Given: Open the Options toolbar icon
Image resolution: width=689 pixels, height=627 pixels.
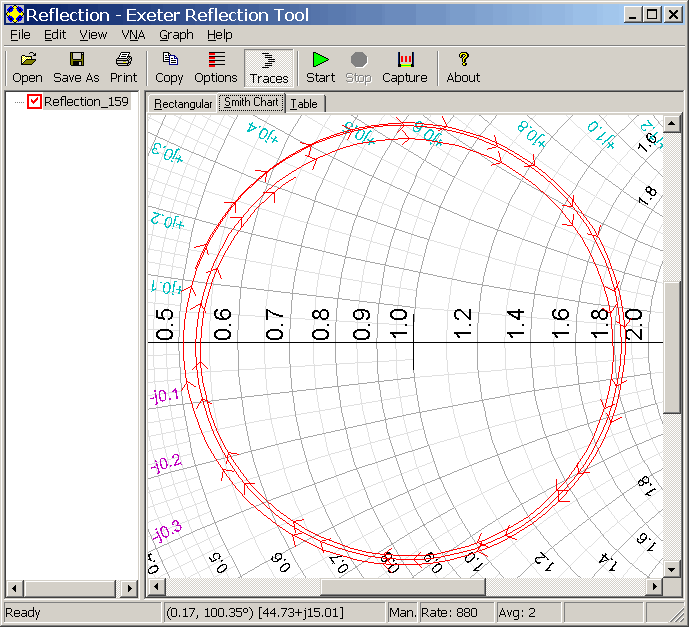Looking at the screenshot, I should (216, 59).
